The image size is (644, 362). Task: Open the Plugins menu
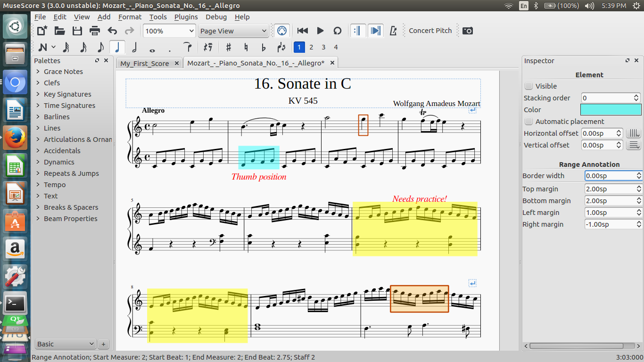(186, 17)
